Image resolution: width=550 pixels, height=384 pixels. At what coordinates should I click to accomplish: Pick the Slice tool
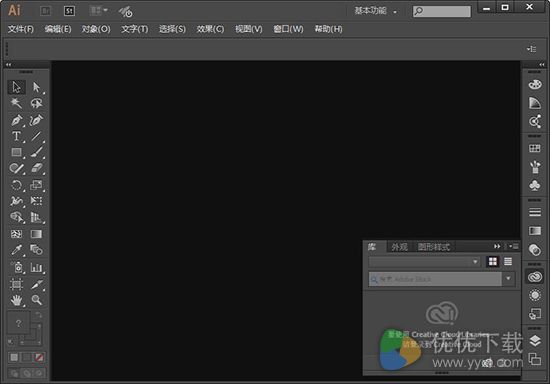[x=36, y=284]
